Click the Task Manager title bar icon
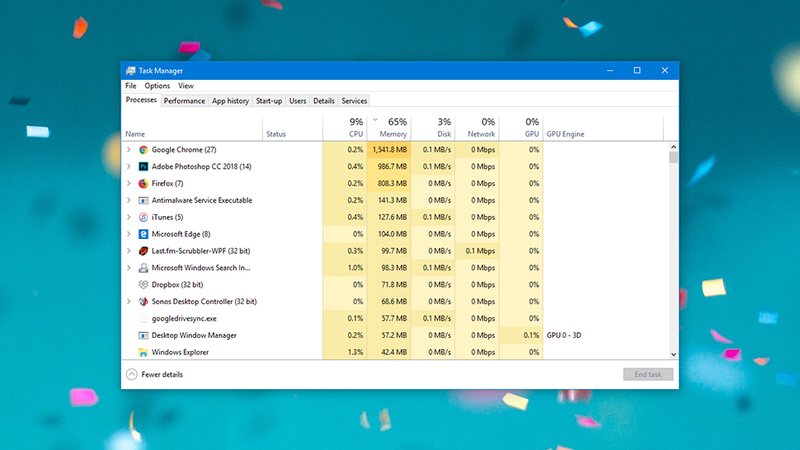The image size is (800, 450). [131, 70]
